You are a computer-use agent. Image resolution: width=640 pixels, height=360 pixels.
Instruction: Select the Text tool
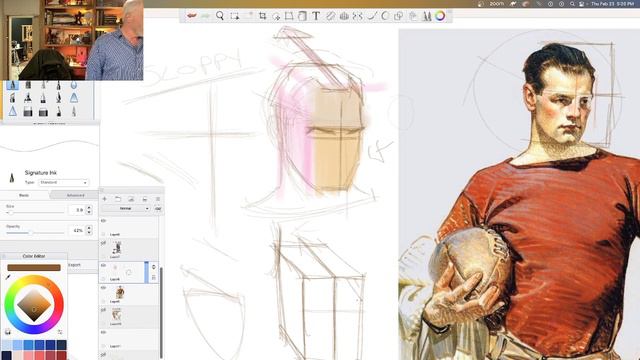[x=316, y=16]
